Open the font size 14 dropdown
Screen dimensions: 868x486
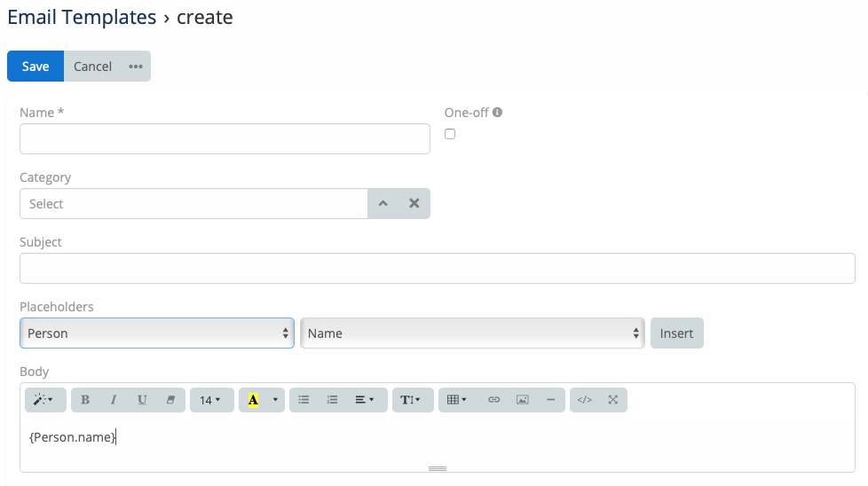point(210,400)
